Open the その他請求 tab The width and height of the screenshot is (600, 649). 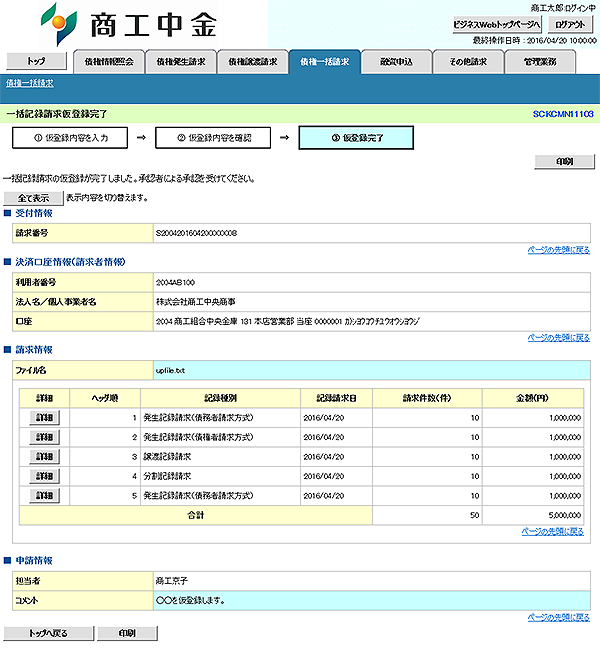(x=468, y=62)
